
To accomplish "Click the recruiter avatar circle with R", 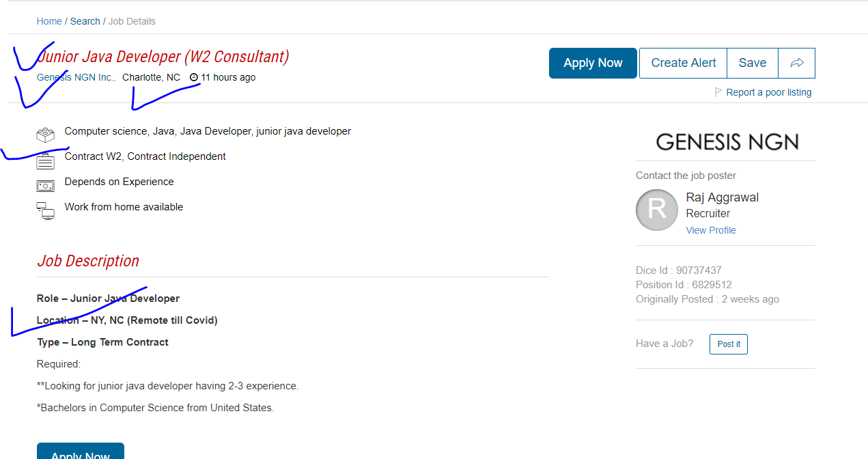I will tap(657, 210).
